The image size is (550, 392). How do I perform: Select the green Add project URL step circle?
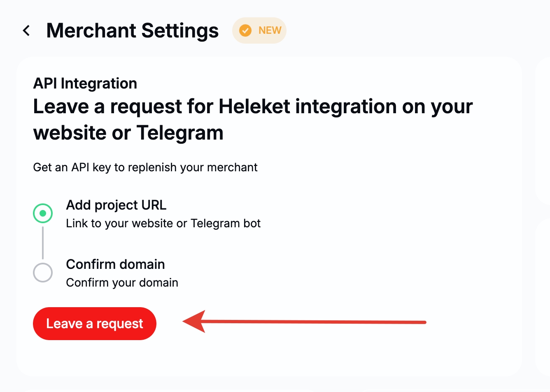(43, 213)
